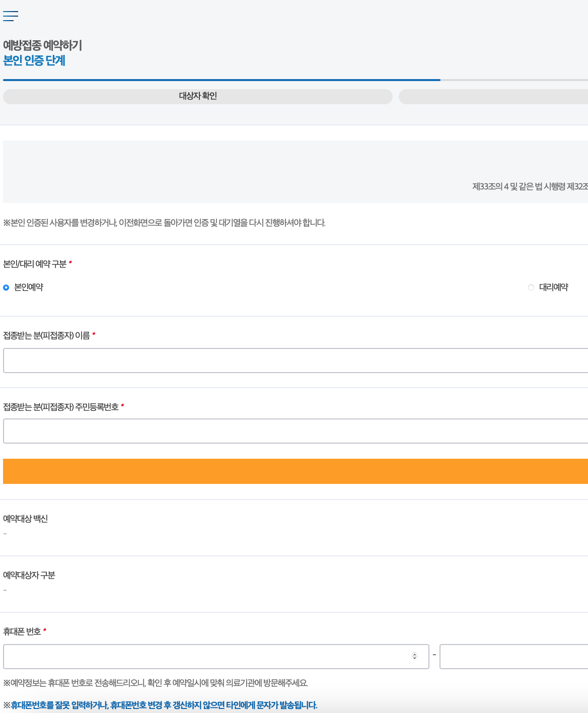Focus the second 휴대폰 번호 input field
Image resolution: width=588 pixels, height=713 pixels.
click(x=513, y=657)
